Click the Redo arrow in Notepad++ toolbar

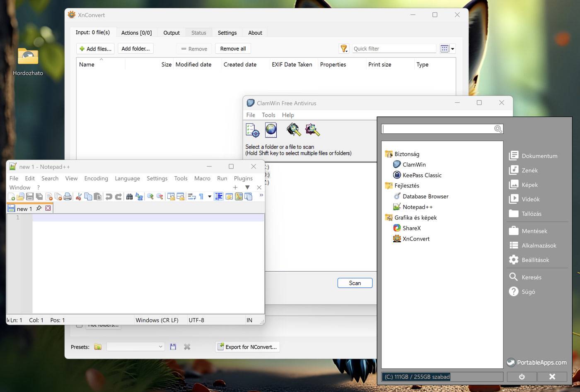pyautogui.click(x=118, y=197)
